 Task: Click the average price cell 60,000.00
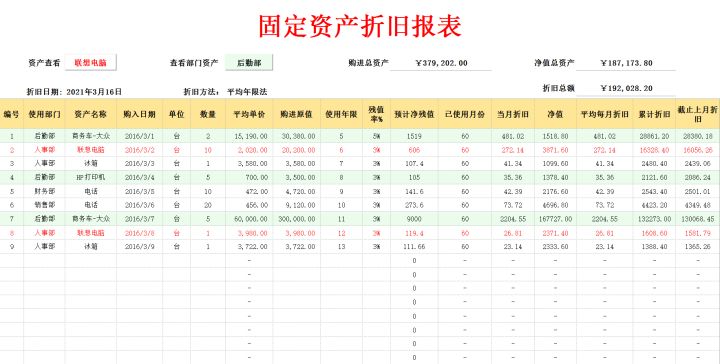[x=249, y=219]
